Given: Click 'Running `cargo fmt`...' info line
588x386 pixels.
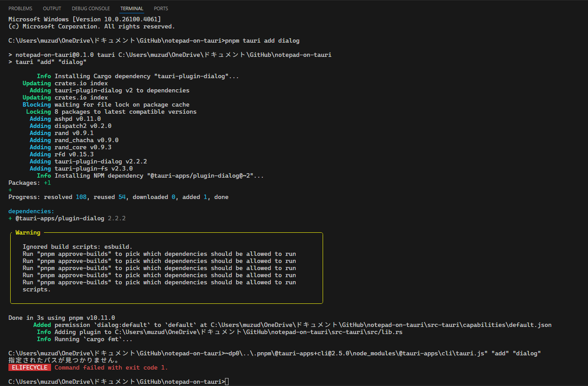Looking at the screenshot, I should pos(85,339).
